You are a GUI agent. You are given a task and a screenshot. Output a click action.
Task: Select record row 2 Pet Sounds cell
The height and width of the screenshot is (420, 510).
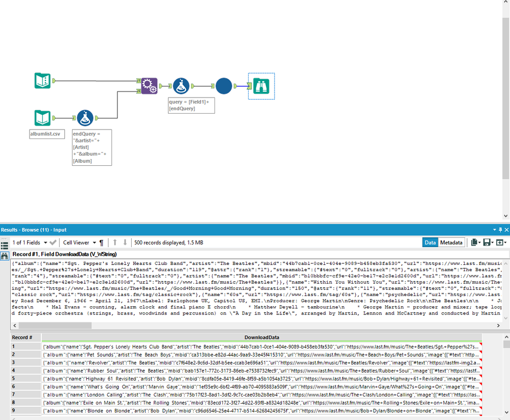pyautogui.click(x=261, y=355)
